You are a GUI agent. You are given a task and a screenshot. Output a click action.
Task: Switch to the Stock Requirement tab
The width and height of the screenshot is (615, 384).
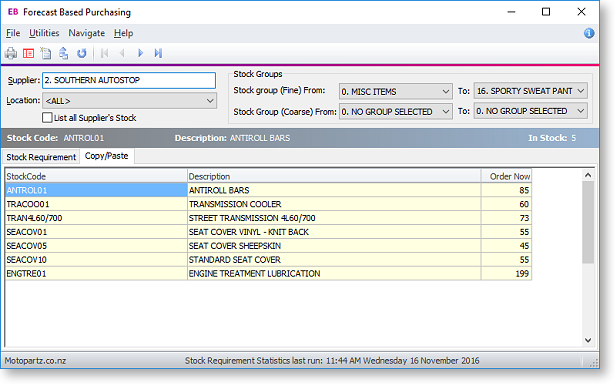point(41,157)
